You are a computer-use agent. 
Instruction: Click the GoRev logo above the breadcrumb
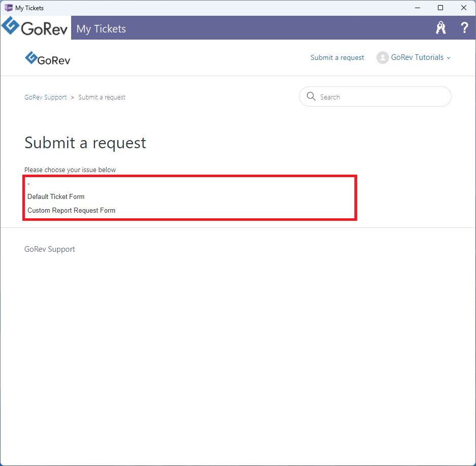(x=47, y=58)
